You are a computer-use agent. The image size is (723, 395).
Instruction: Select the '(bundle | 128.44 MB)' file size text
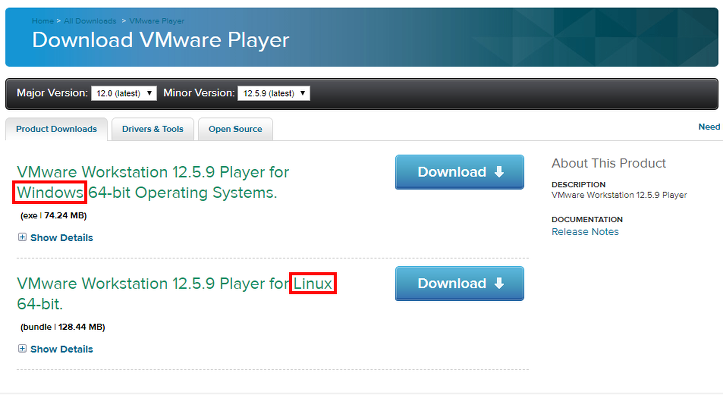tap(63, 327)
